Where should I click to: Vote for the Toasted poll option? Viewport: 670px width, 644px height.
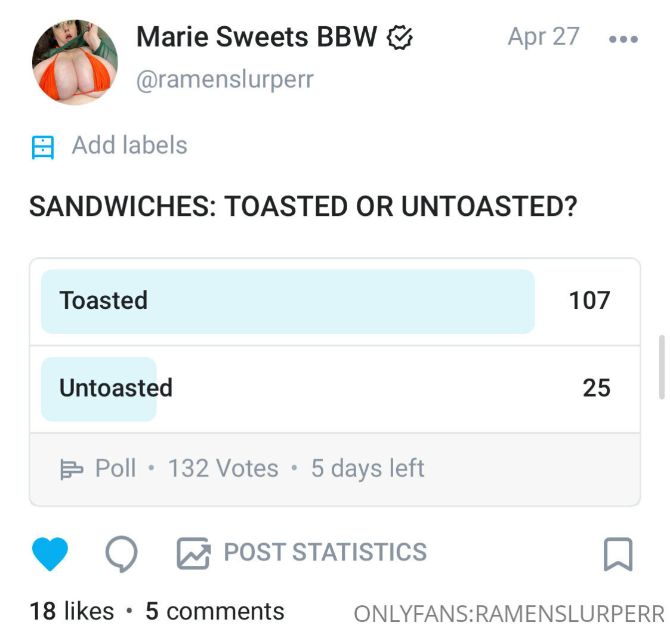click(288, 301)
